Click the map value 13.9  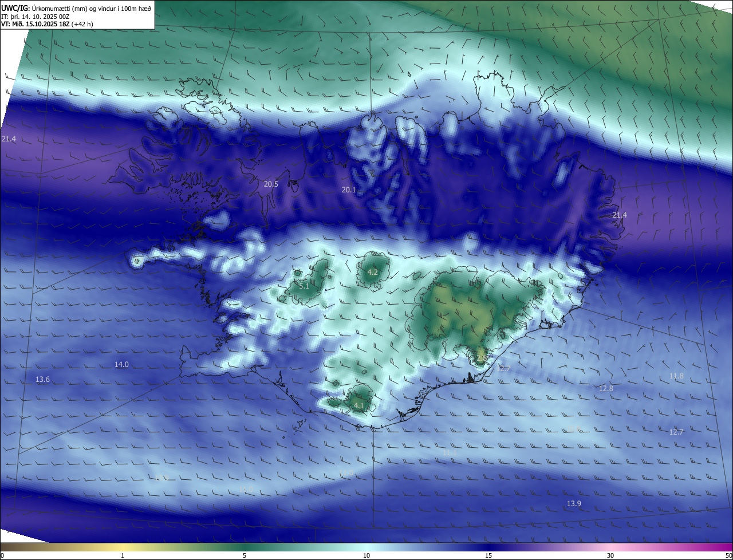tap(574, 503)
